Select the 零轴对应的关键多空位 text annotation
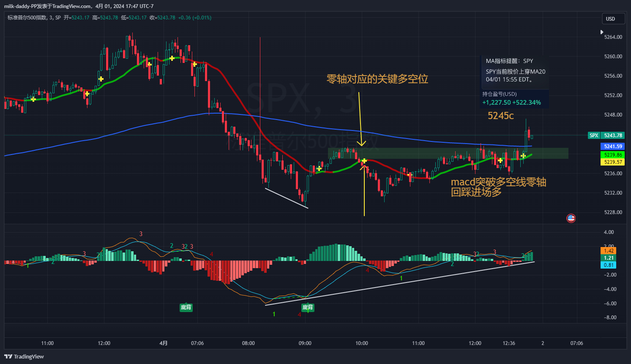 click(377, 79)
